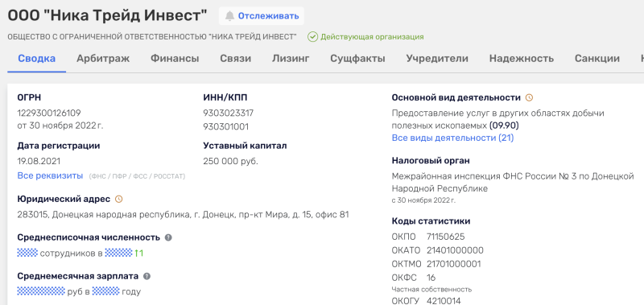
Task: Click the (ФНС / ПФР / ФСС / РОССТАТ) note
Action: pos(137,176)
